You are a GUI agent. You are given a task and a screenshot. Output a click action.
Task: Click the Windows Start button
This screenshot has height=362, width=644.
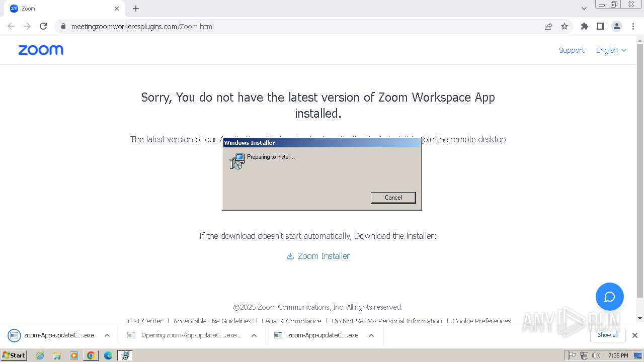(x=14, y=355)
